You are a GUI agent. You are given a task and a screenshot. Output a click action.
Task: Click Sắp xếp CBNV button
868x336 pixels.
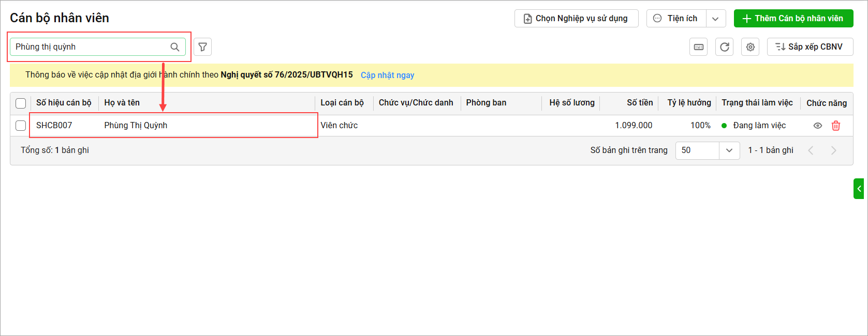(810, 47)
